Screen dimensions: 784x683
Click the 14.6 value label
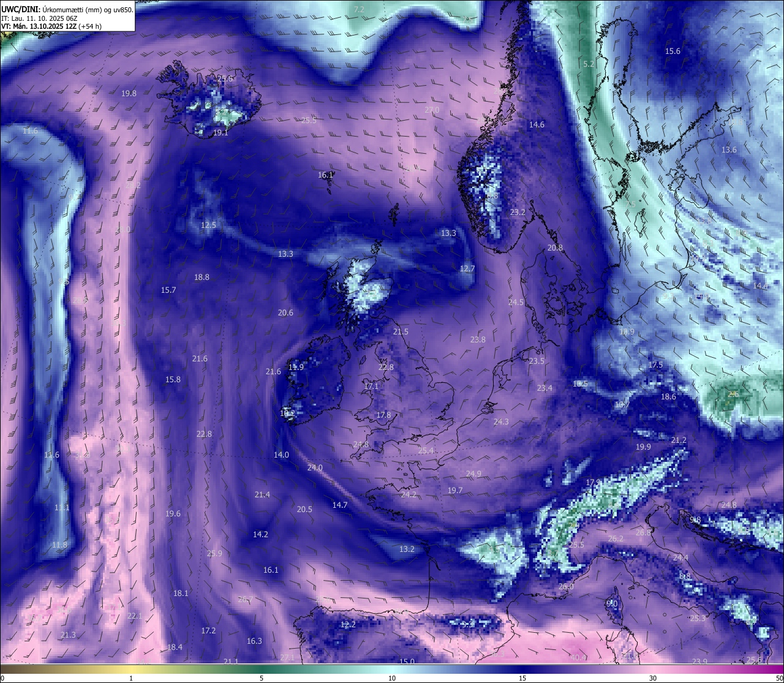click(x=537, y=124)
